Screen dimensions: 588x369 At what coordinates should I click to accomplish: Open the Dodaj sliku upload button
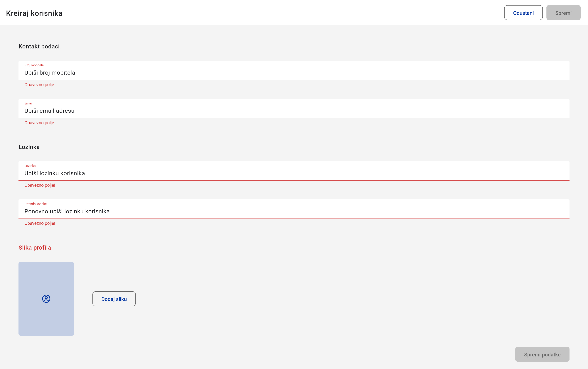[x=114, y=299]
